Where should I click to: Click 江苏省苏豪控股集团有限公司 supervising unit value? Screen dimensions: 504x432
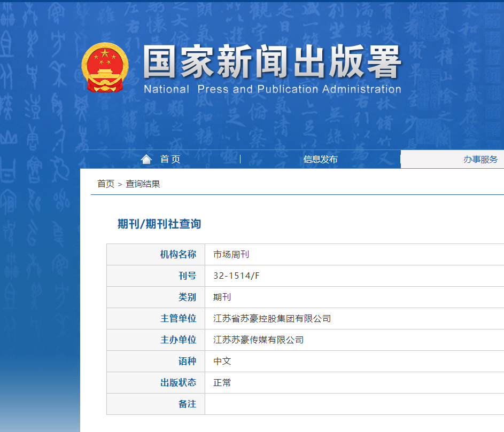click(x=272, y=319)
